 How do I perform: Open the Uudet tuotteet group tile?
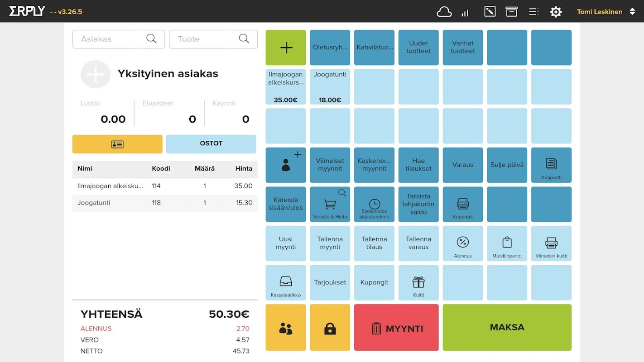tap(418, 48)
